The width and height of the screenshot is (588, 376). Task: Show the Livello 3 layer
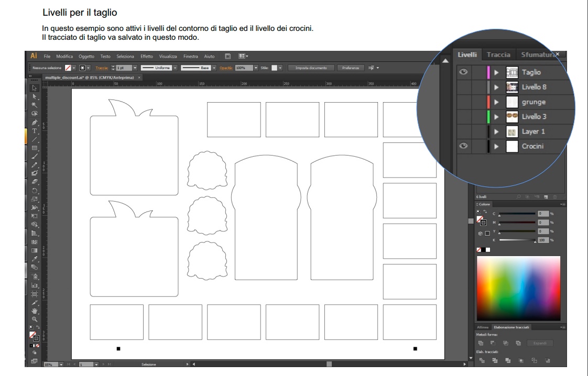pos(463,117)
